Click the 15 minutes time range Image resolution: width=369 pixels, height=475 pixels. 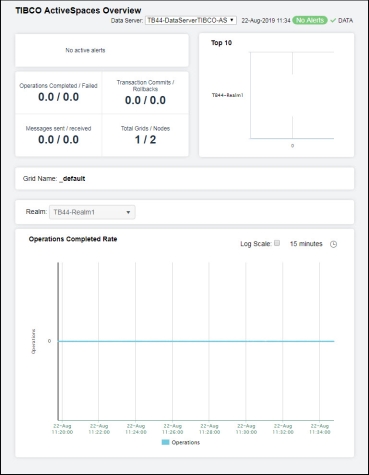(306, 244)
